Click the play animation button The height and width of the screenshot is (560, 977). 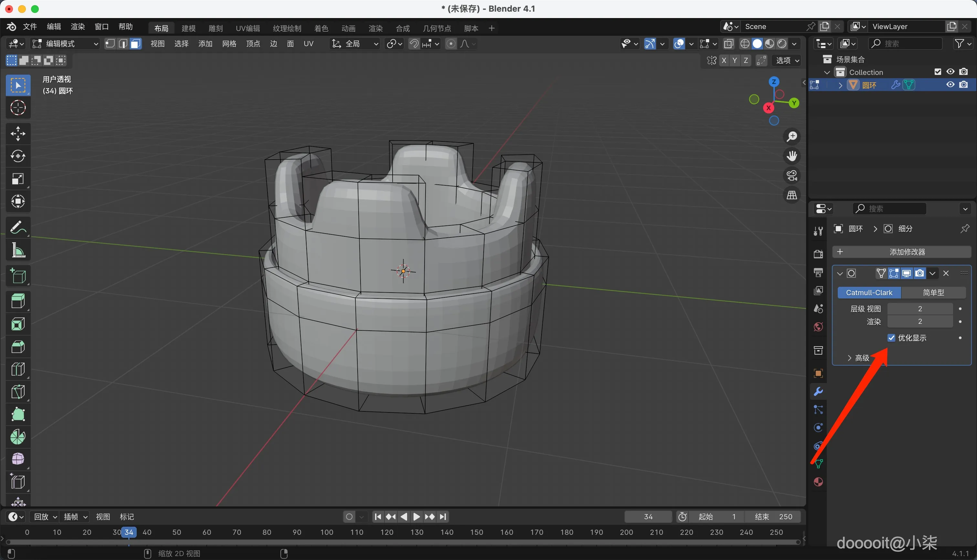coord(416,516)
